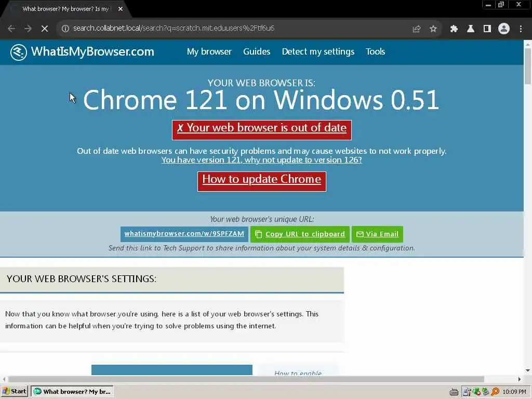Viewport: 532px width, 399px height.
Task: Select 'What browser? My br...' taskbar item
Action: pos(72,392)
